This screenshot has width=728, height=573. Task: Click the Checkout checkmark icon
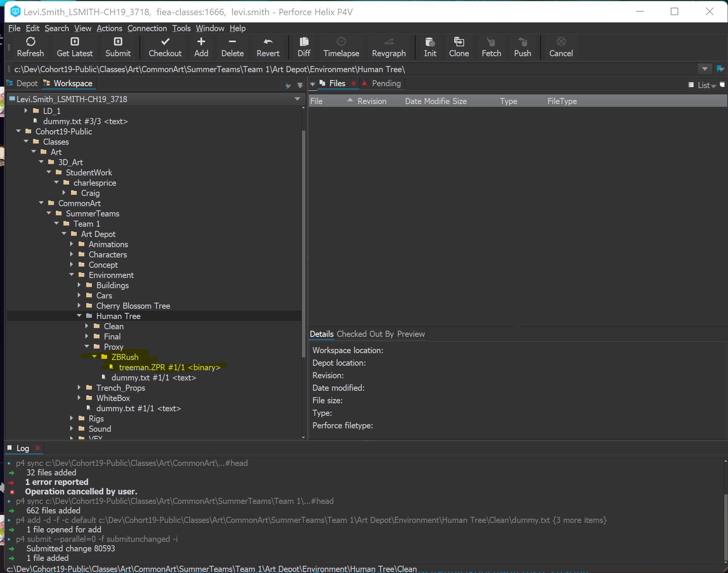(165, 41)
